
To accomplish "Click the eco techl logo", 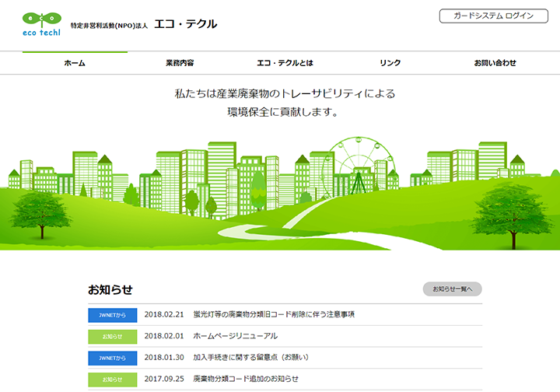I will pos(42,24).
